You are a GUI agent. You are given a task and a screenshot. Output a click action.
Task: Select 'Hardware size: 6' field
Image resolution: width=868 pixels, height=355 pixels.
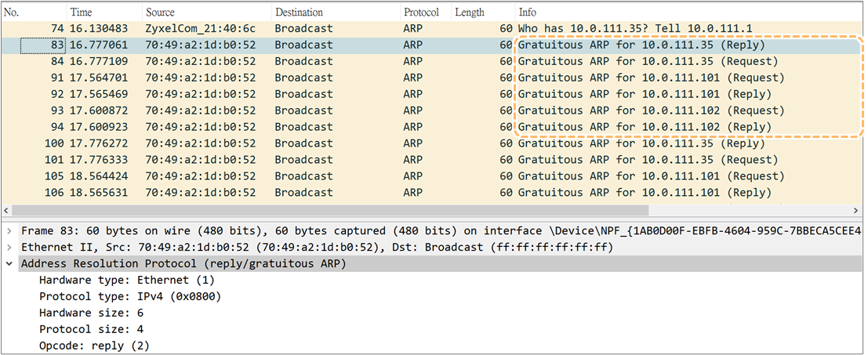[x=91, y=313]
